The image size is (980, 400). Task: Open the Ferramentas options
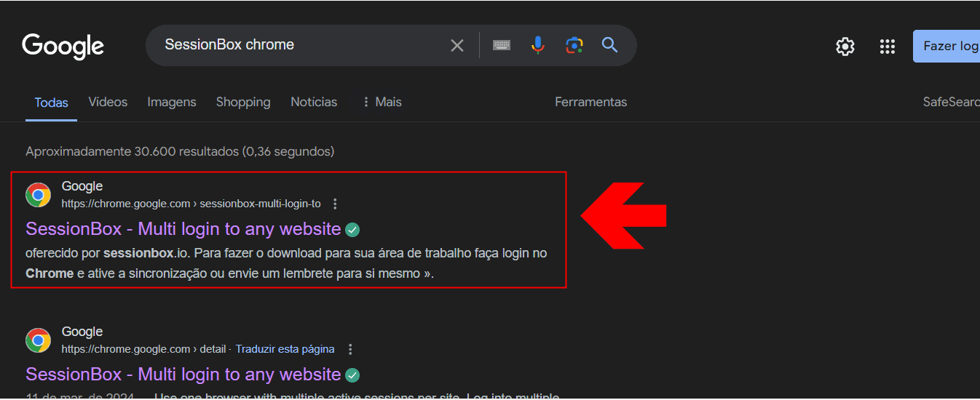pyautogui.click(x=590, y=102)
